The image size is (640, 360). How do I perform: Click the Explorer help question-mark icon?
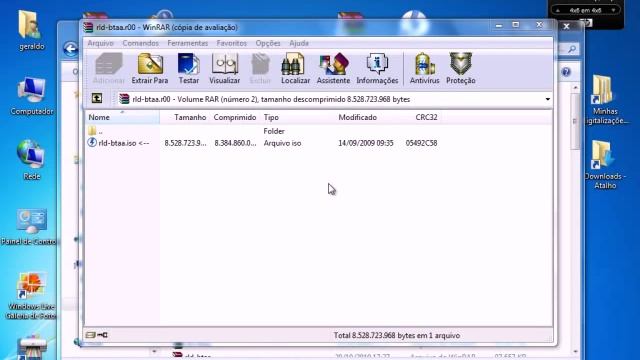(x=566, y=72)
